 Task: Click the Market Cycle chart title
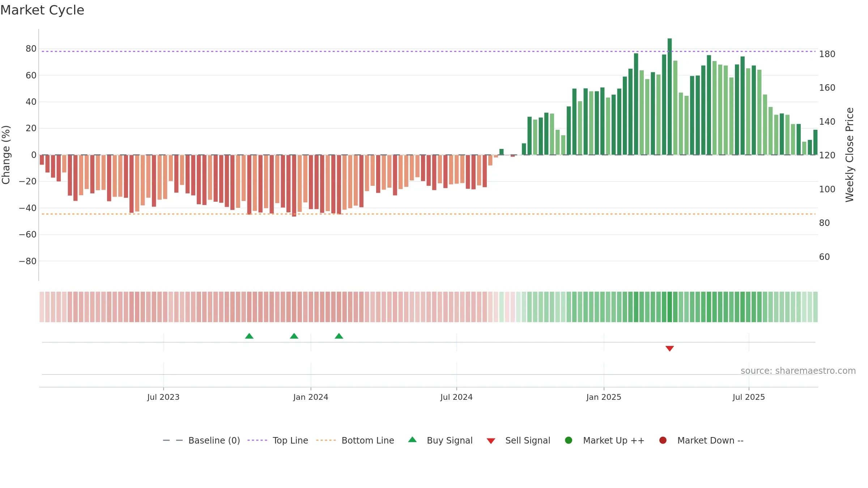tap(42, 10)
